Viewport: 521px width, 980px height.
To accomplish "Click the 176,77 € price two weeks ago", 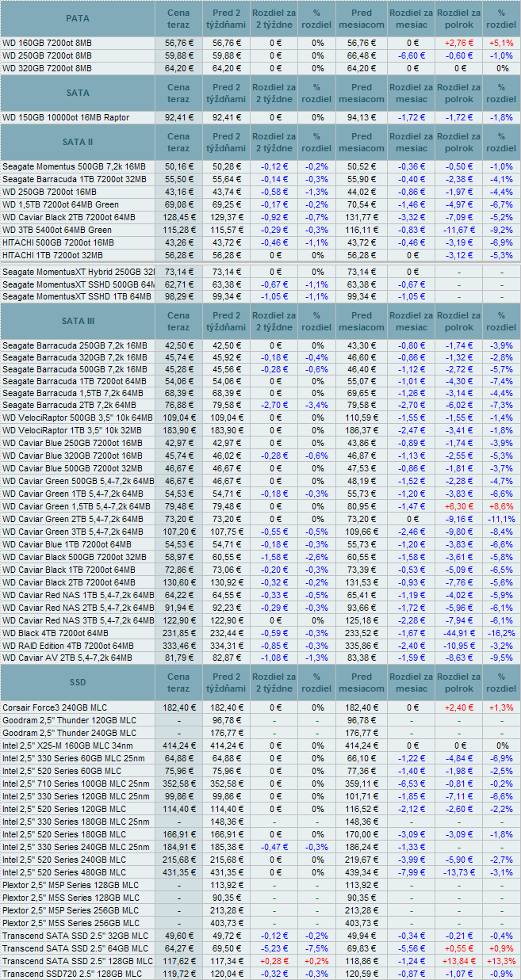I will [x=228, y=733].
